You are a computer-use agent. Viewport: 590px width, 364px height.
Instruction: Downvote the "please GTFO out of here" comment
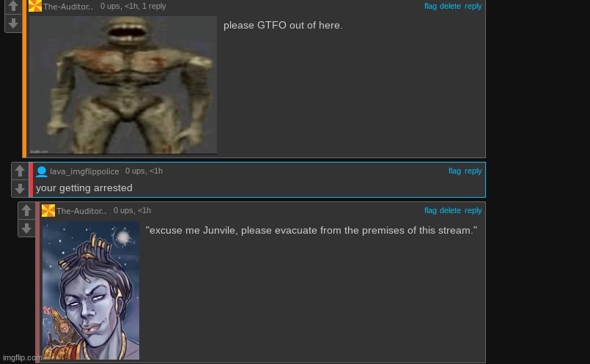[x=13, y=23]
